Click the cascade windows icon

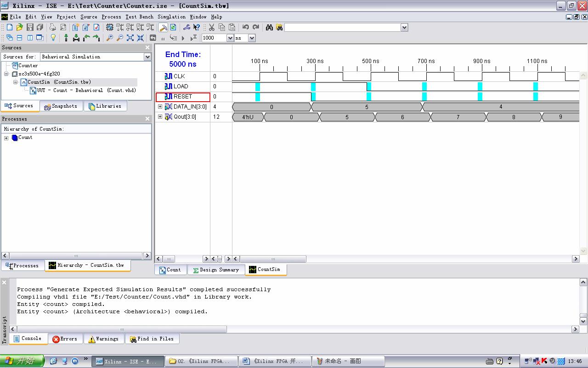(x=9, y=38)
